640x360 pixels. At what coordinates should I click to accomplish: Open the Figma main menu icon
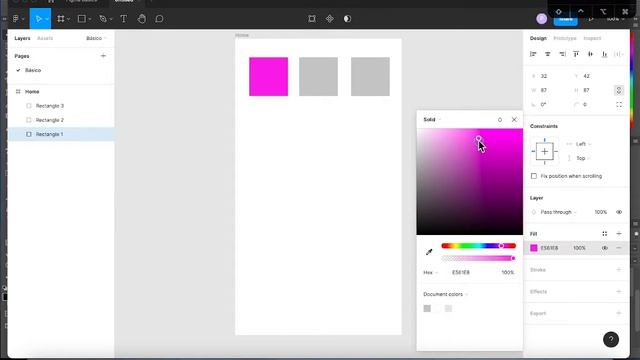16,19
